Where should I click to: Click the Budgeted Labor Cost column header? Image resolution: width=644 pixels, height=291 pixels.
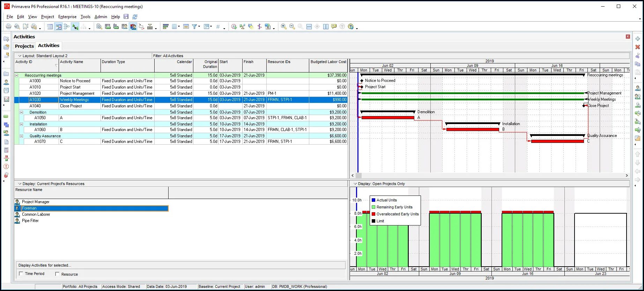click(328, 62)
